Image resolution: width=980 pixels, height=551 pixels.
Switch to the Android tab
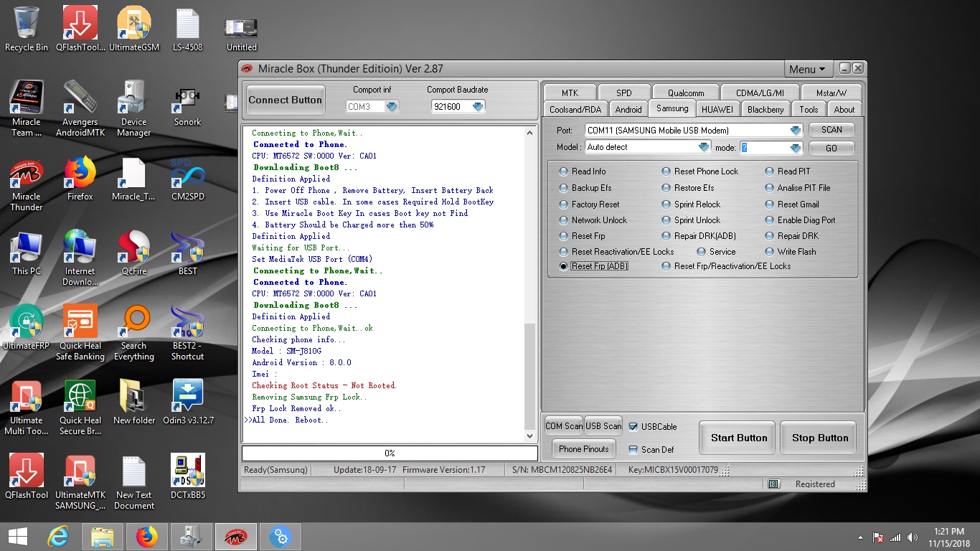click(628, 109)
